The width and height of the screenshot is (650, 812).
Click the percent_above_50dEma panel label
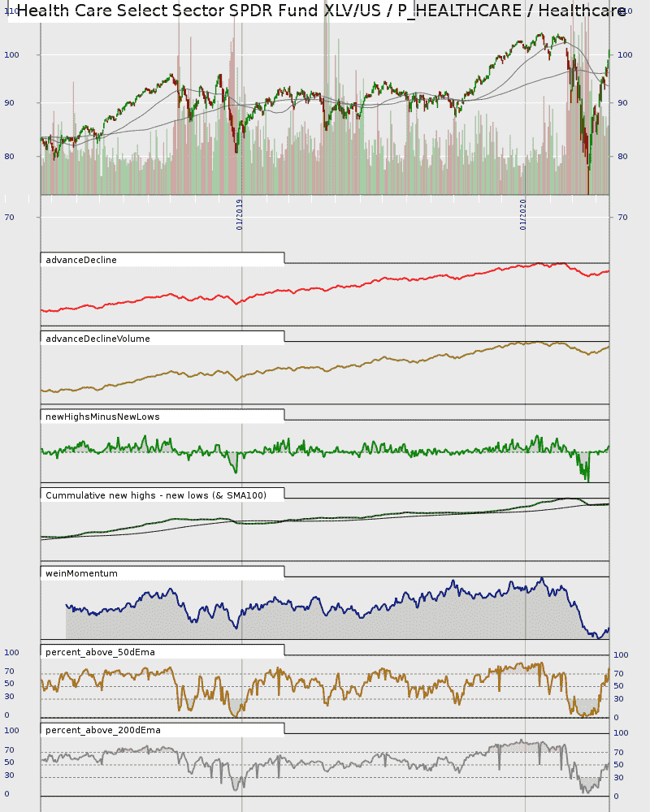(x=100, y=653)
